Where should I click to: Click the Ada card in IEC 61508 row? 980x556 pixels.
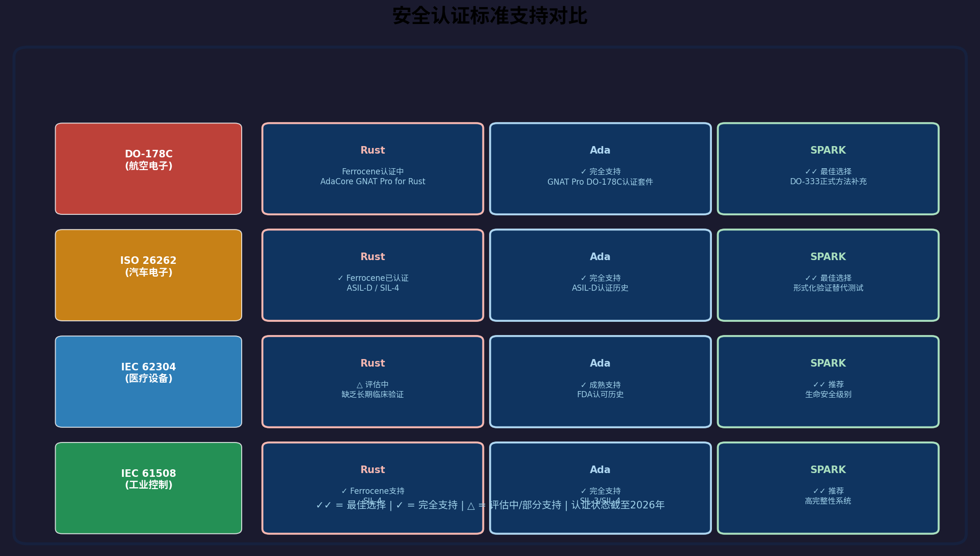(x=600, y=488)
